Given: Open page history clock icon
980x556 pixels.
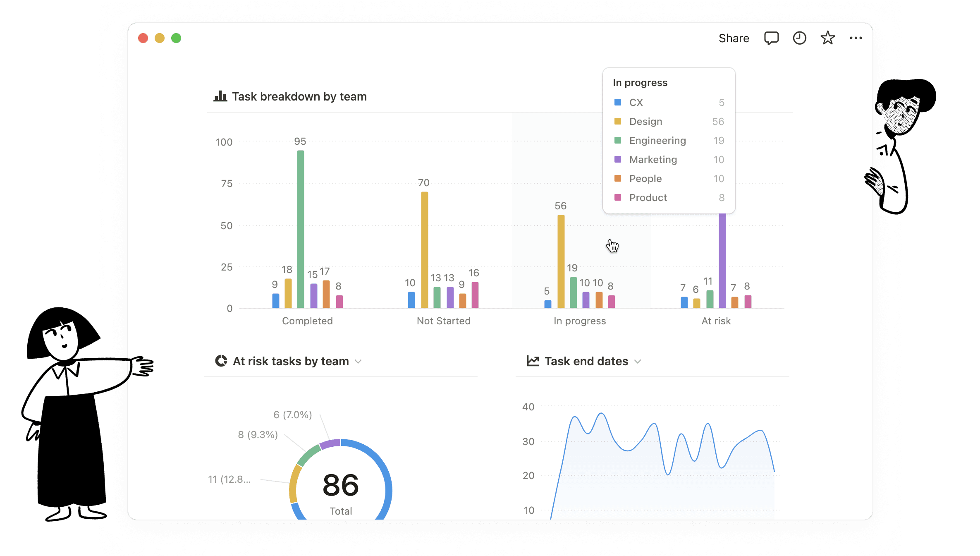Looking at the screenshot, I should click(x=799, y=38).
